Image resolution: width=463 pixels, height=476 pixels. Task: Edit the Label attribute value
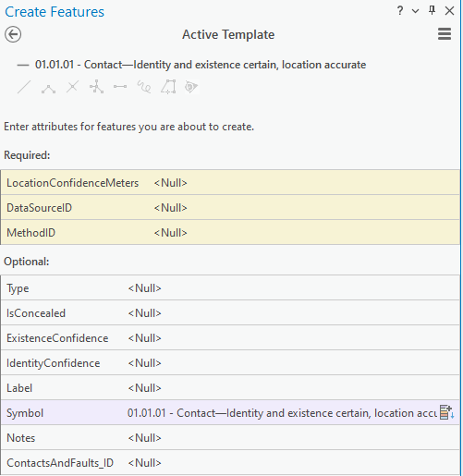pos(292,388)
